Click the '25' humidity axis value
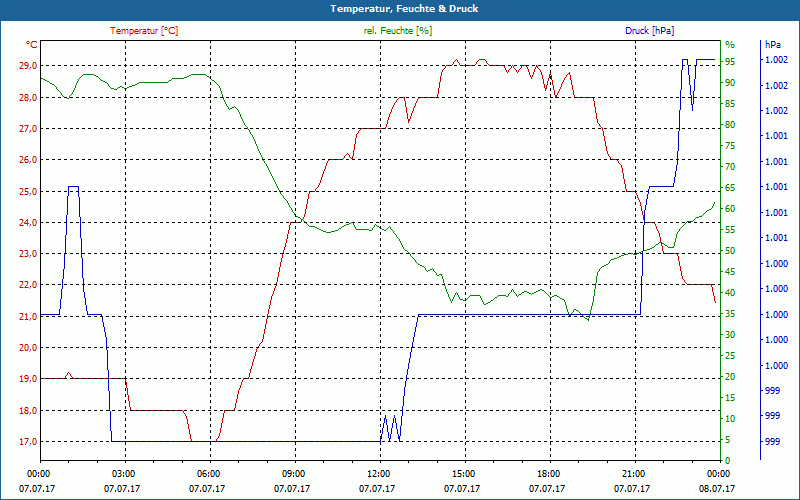Screen dimensions: 800x500 pyautogui.click(x=730, y=356)
